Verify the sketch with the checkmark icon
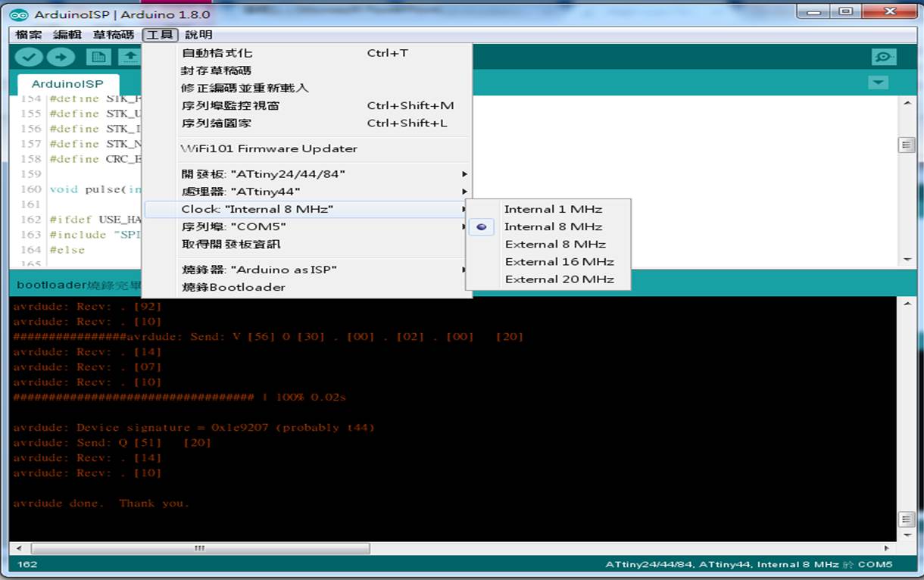Screen dimensions: 924x580 [29, 57]
